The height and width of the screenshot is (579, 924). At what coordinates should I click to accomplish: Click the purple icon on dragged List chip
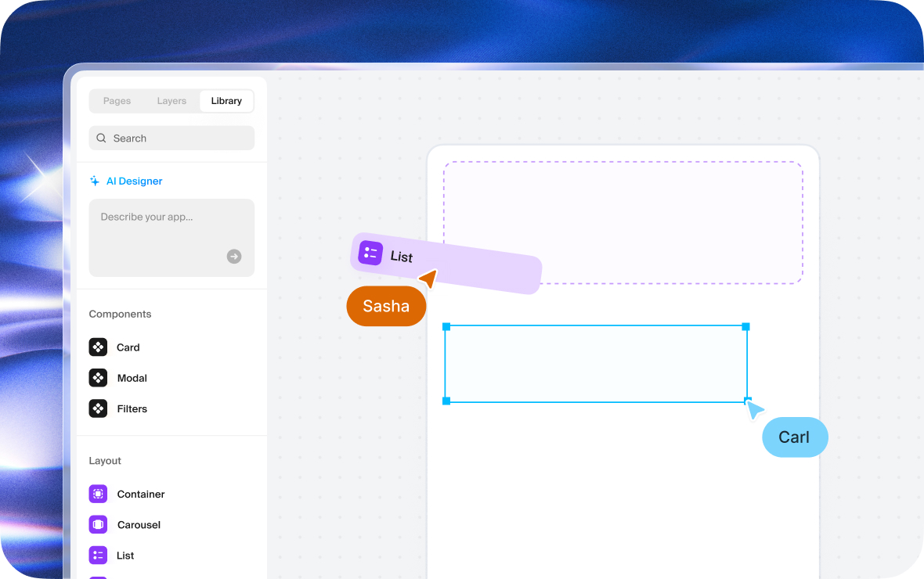tap(370, 253)
